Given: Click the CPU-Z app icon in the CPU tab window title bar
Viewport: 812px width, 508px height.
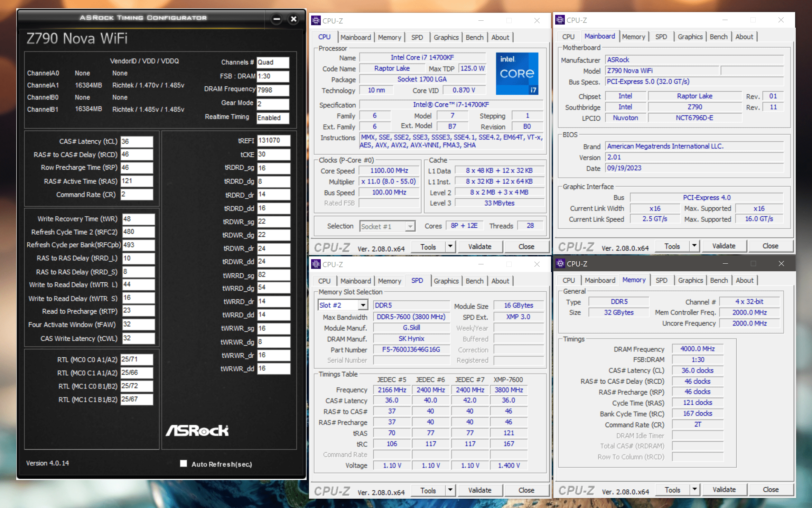Looking at the screenshot, I should click(316, 21).
